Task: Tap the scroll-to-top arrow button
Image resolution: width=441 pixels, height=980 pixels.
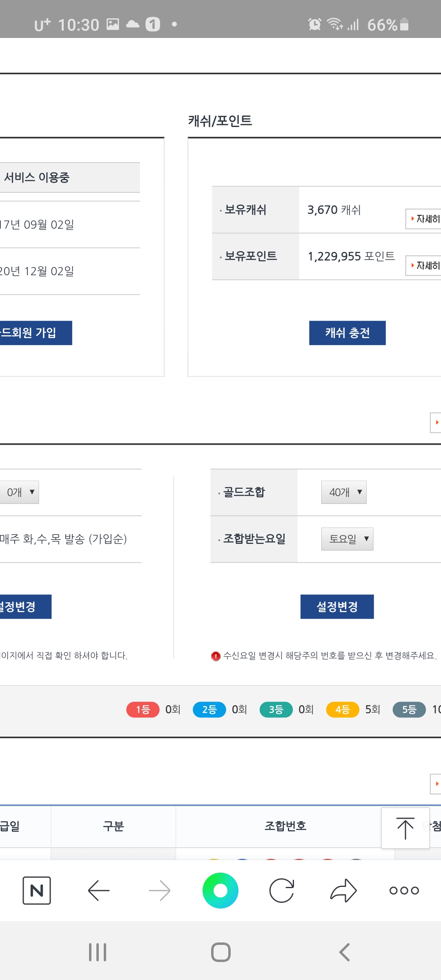Action: point(405,828)
